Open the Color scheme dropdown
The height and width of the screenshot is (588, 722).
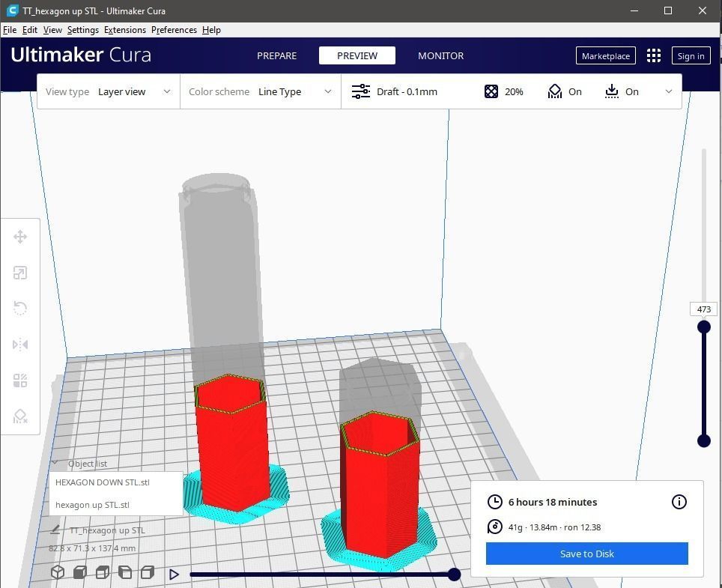coord(261,91)
